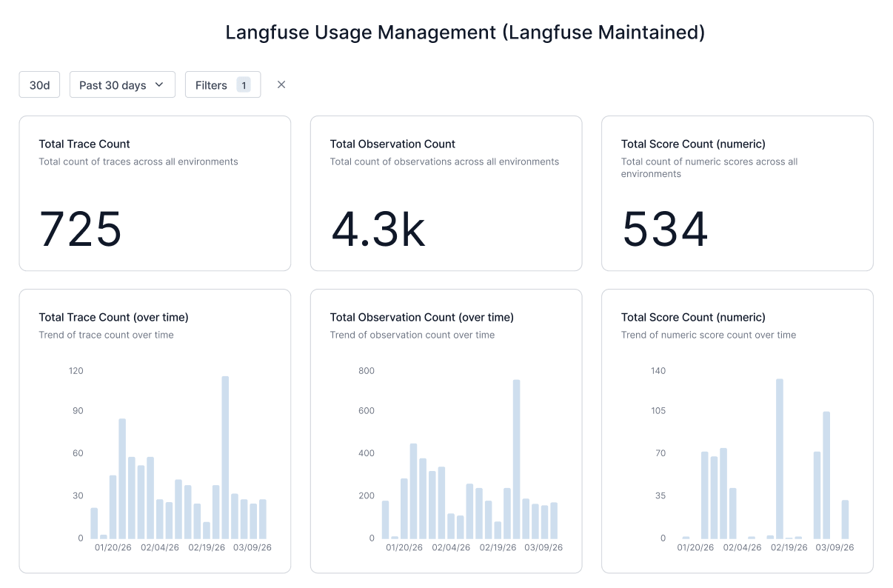893x588 pixels.
Task: Select the last bar in the numeric score chart
Action: 845,519
